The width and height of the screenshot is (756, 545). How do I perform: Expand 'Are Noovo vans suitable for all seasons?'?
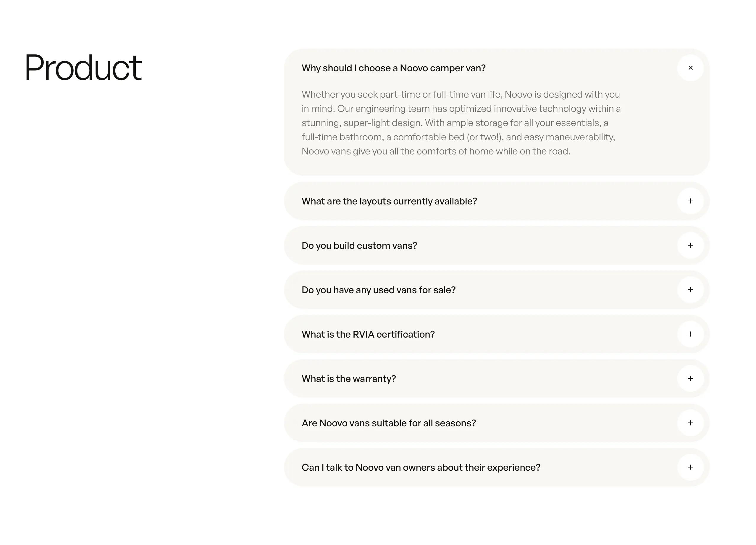(x=389, y=423)
